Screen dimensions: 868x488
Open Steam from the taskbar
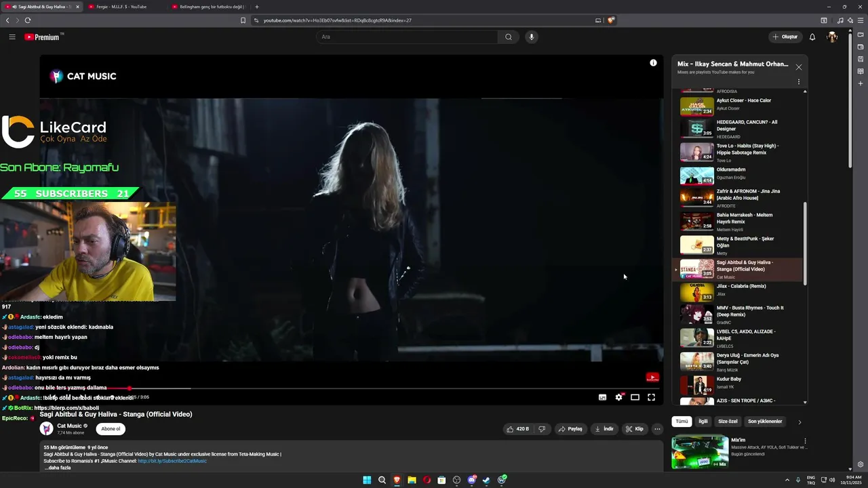tap(486, 480)
